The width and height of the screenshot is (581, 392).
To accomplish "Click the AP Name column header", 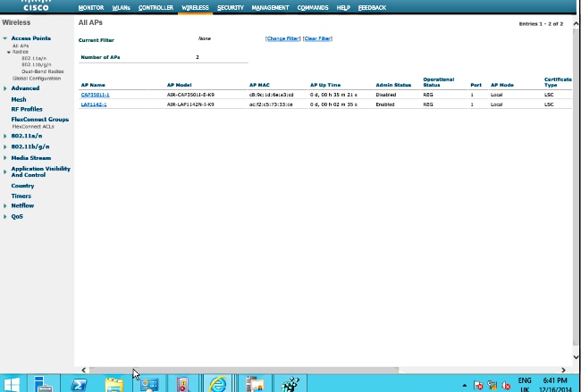I will click(93, 85).
